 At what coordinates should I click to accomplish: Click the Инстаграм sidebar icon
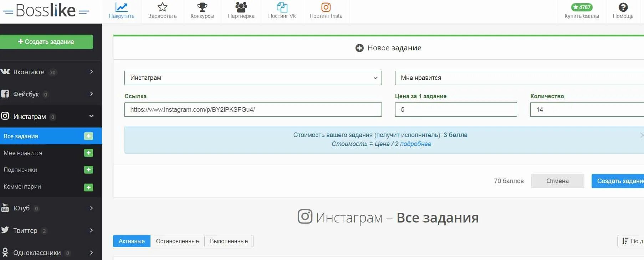point(5,116)
